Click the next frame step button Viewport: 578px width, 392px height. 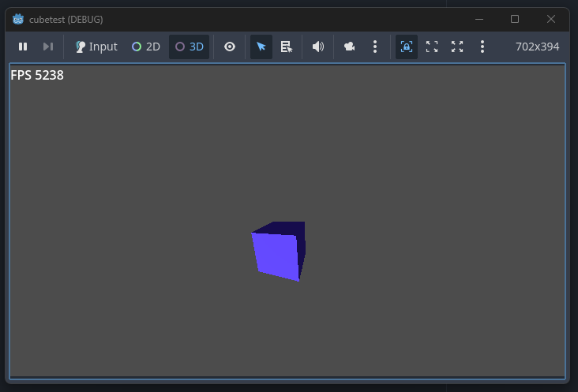[48, 47]
